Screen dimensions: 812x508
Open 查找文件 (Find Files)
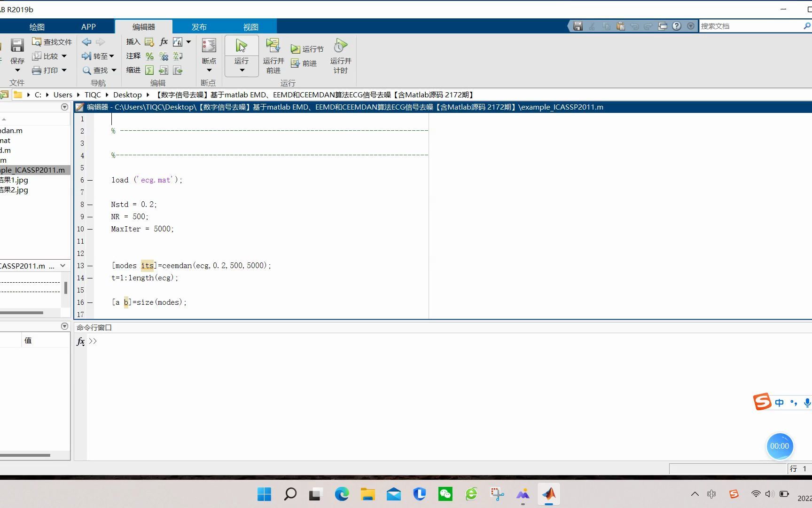(x=52, y=41)
